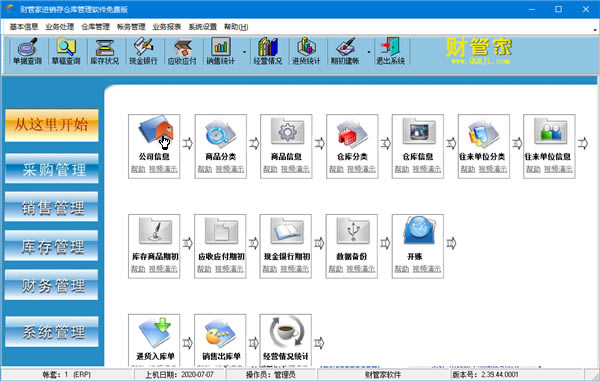Open the 基本信息 menu
This screenshot has height=381, width=600.
[24, 27]
